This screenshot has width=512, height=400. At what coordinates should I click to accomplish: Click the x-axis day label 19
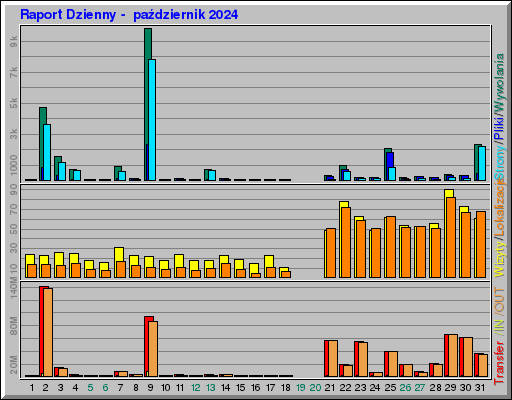point(301,388)
